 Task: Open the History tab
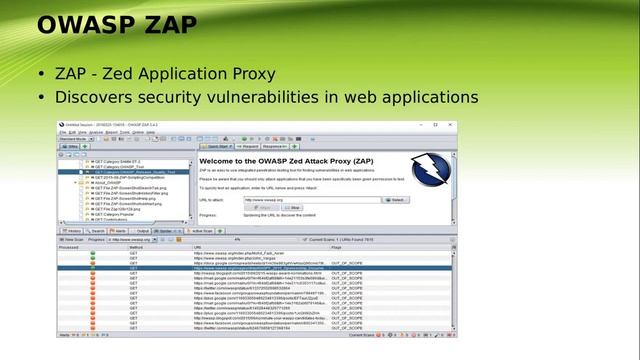72,231
